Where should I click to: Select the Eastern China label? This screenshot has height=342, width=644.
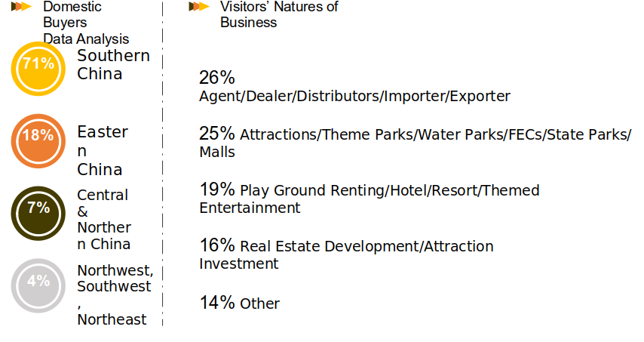coord(103,150)
